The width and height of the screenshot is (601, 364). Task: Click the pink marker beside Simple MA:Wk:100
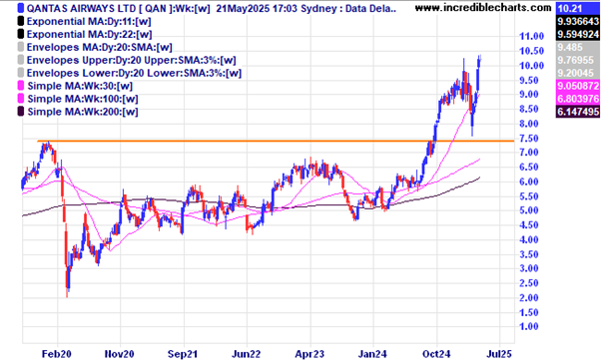(x=21, y=99)
